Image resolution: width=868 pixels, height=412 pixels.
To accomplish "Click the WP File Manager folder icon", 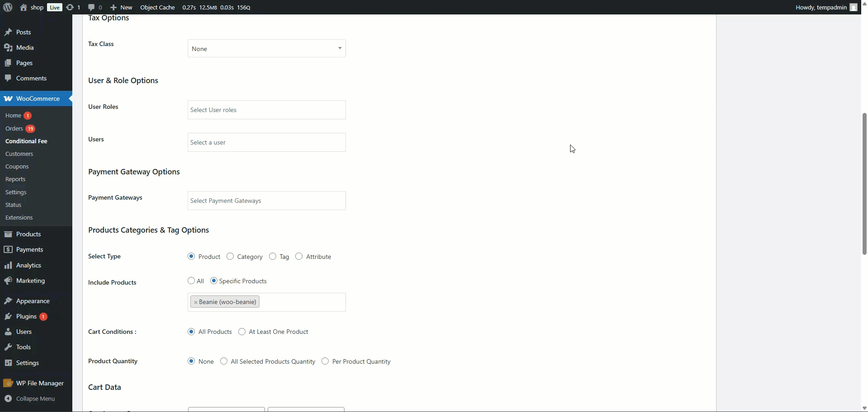I will coord(8,383).
